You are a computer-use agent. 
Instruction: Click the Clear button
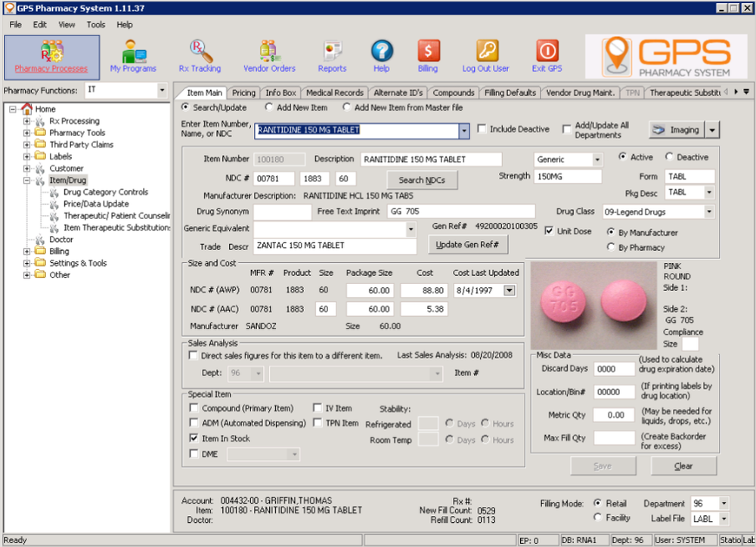click(x=683, y=466)
